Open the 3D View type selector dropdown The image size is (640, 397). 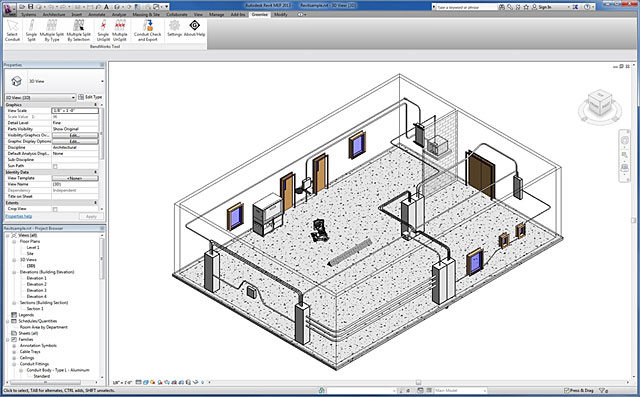coord(40,98)
